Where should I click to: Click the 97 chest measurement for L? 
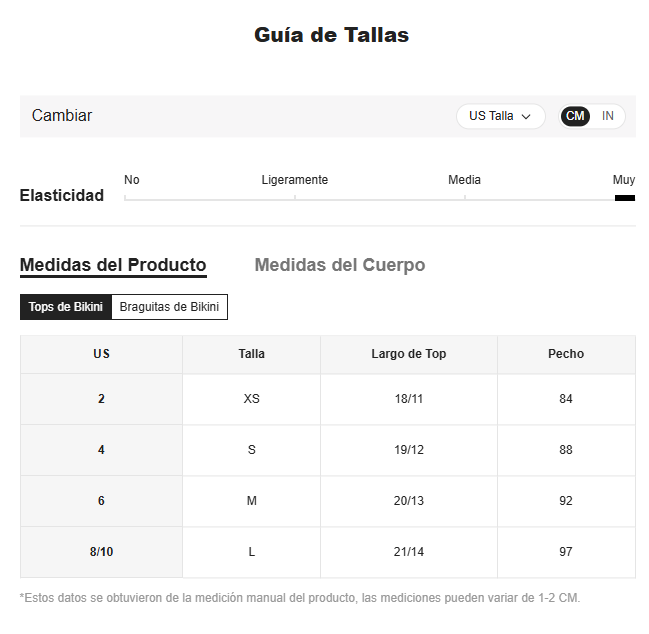[566, 552]
